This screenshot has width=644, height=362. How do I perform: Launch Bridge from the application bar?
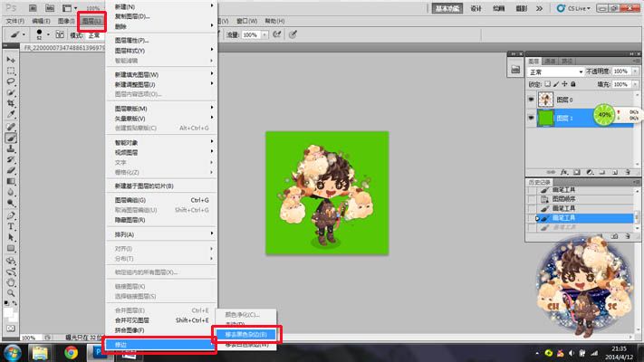point(33,8)
